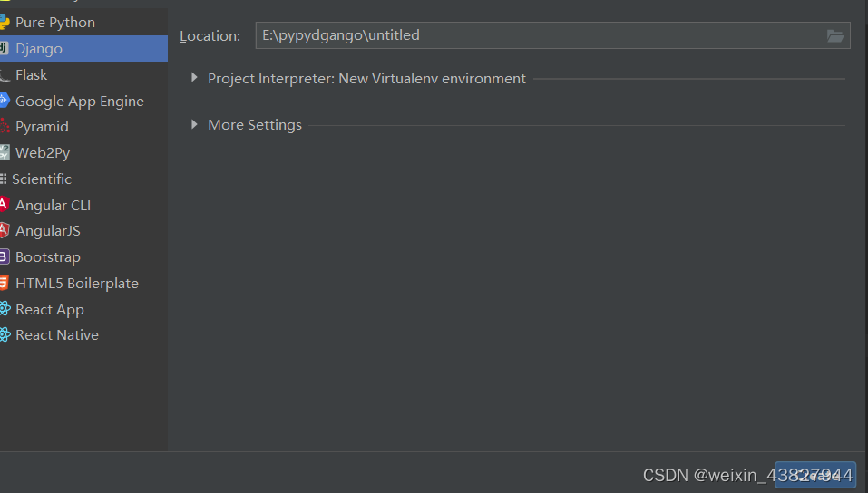Click the Google App Engine icon
The width and height of the screenshot is (868, 493).
pos(5,101)
